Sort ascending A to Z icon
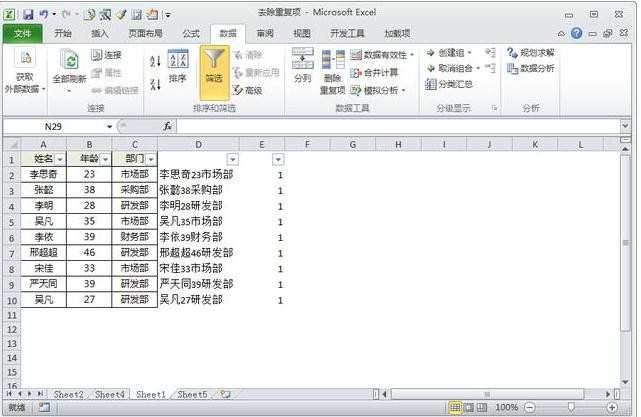641x417 pixels. click(155, 61)
